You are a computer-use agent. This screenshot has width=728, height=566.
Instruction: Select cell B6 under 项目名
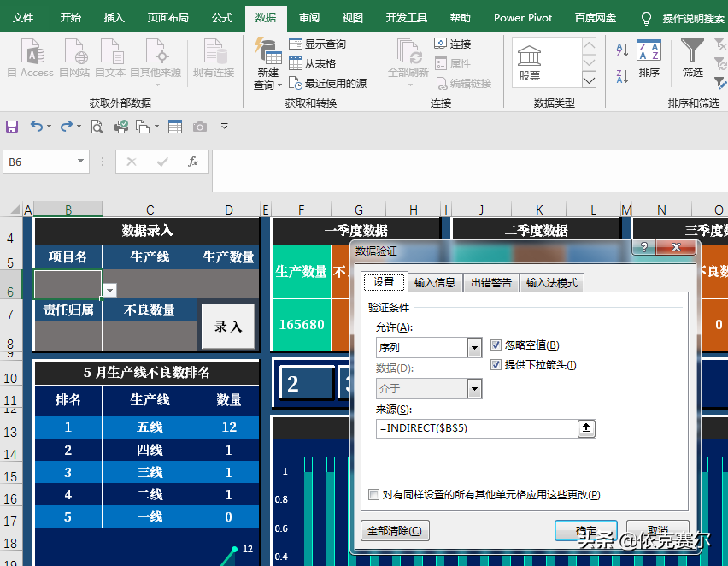click(x=68, y=284)
